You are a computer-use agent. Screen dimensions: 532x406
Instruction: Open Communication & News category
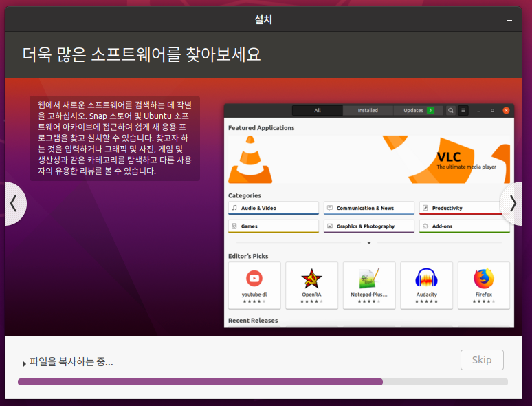pos(369,208)
